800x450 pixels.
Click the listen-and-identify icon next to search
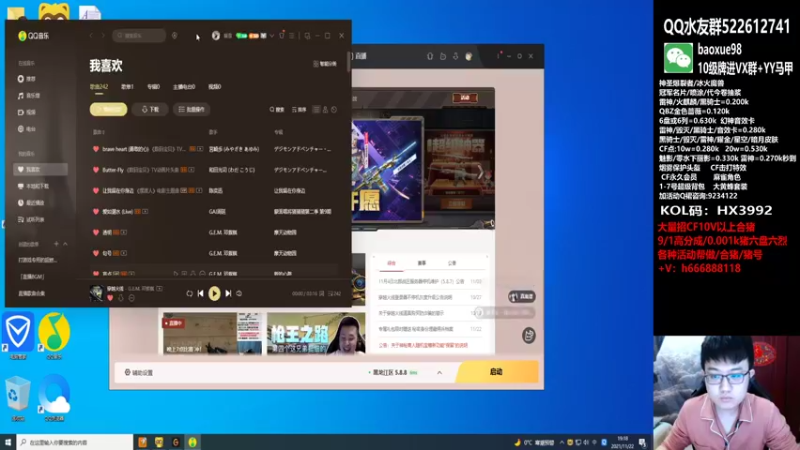click(174, 36)
